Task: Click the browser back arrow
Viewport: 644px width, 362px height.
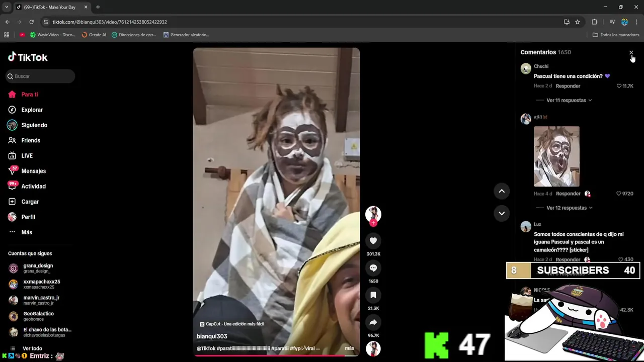Action: [7, 22]
